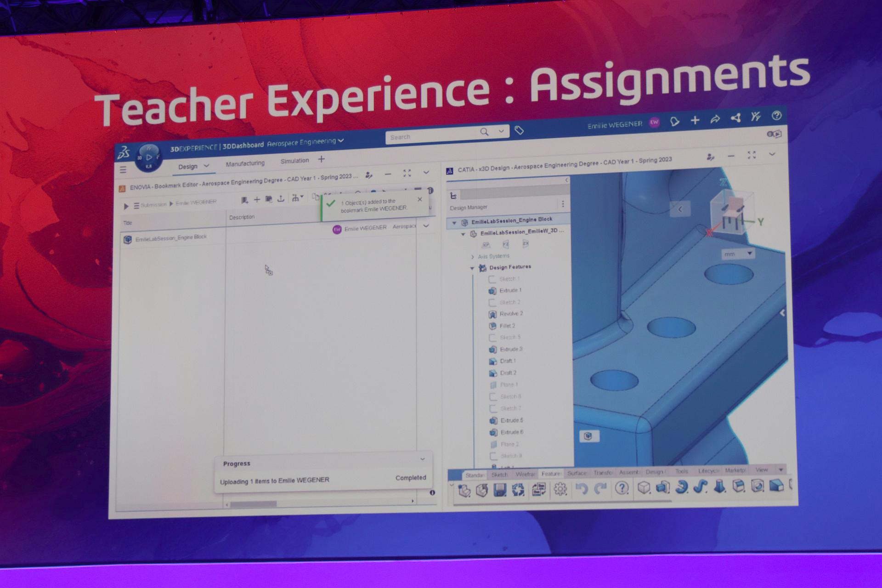Collapse the Progress panel chevron
882x588 pixels.
(x=423, y=459)
